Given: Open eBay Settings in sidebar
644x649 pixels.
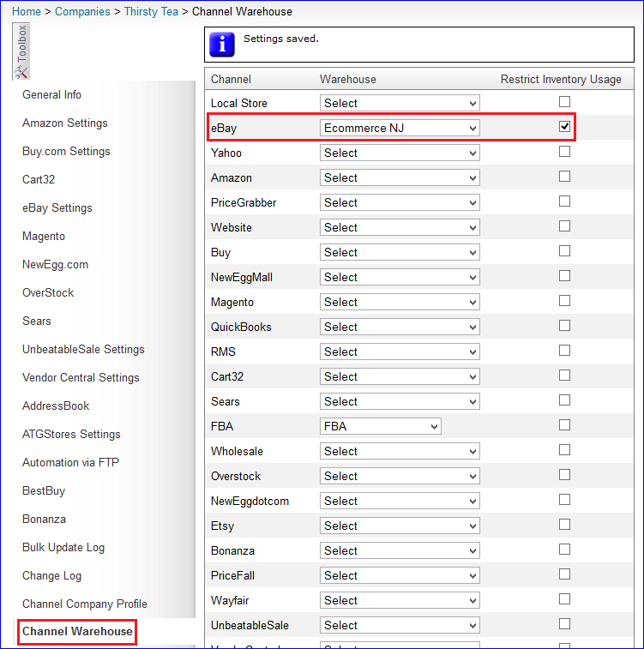Looking at the screenshot, I should tap(57, 207).
